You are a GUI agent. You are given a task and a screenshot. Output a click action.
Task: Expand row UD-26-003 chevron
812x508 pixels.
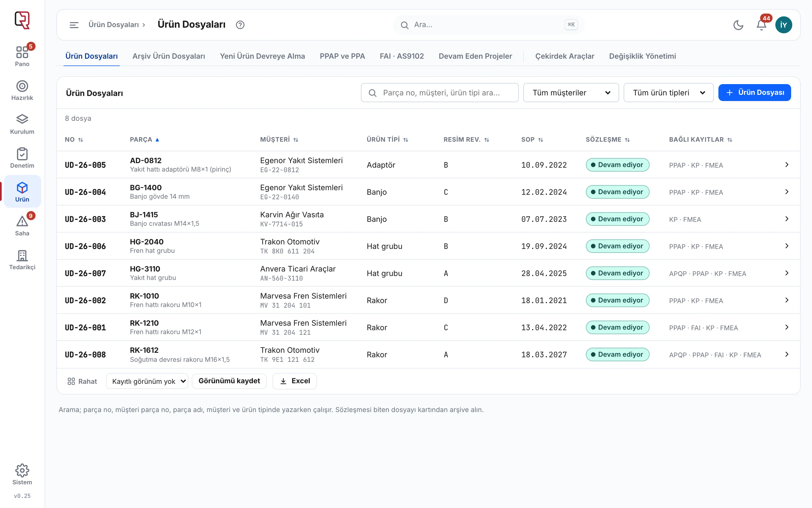click(x=787, y=219)
